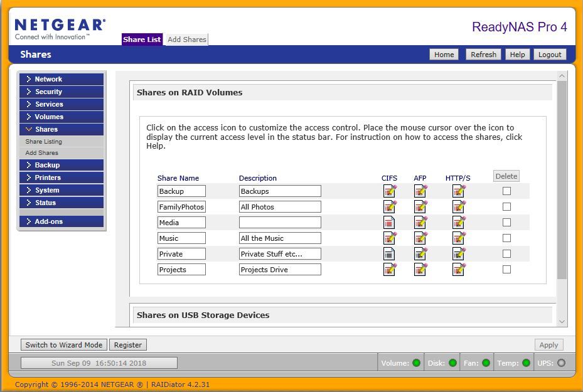Click AFP access icon for Music share
The width and height of the screenshot is (583, 392).
point(420,238)
